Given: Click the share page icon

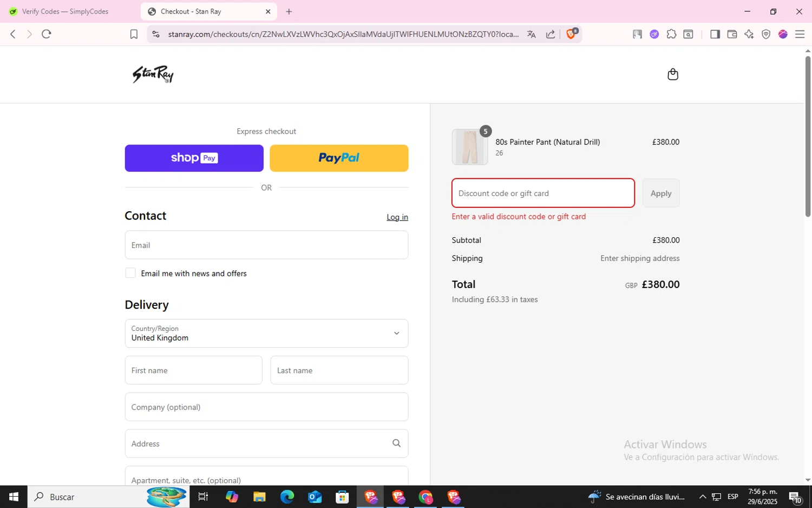Looking at the screenshot, I should pyautogui.click(x=551, y=34).
